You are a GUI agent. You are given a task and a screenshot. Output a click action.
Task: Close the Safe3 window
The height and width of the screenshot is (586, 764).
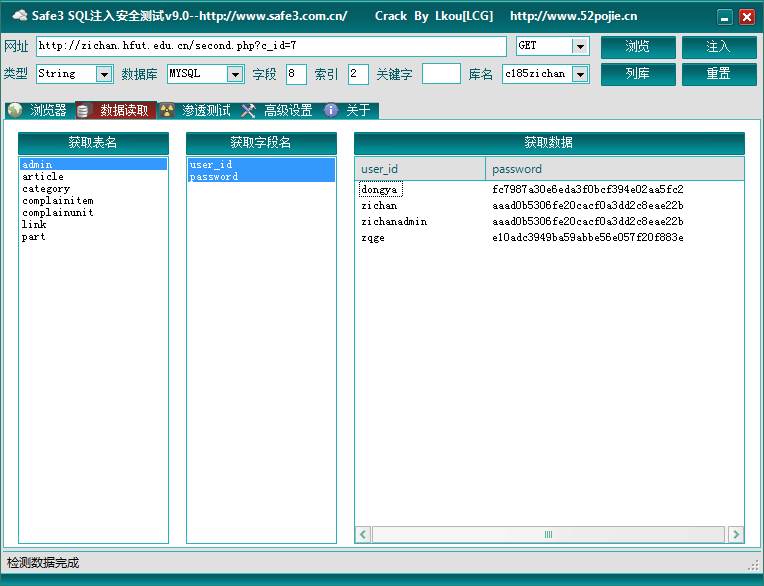pyautogui.click(x=746, y=17)
